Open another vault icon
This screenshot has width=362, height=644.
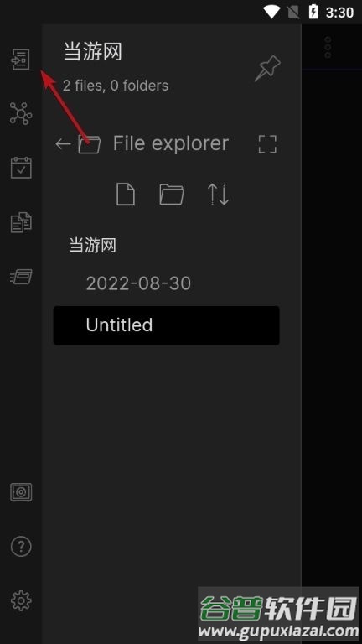pos(21,491)
